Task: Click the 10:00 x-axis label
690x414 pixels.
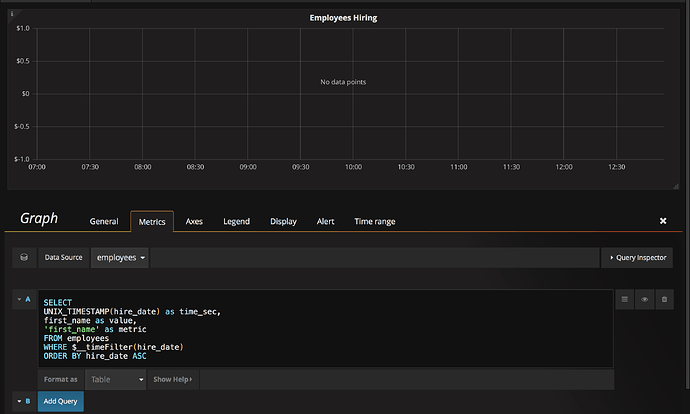Action: [x=353, y=167]
